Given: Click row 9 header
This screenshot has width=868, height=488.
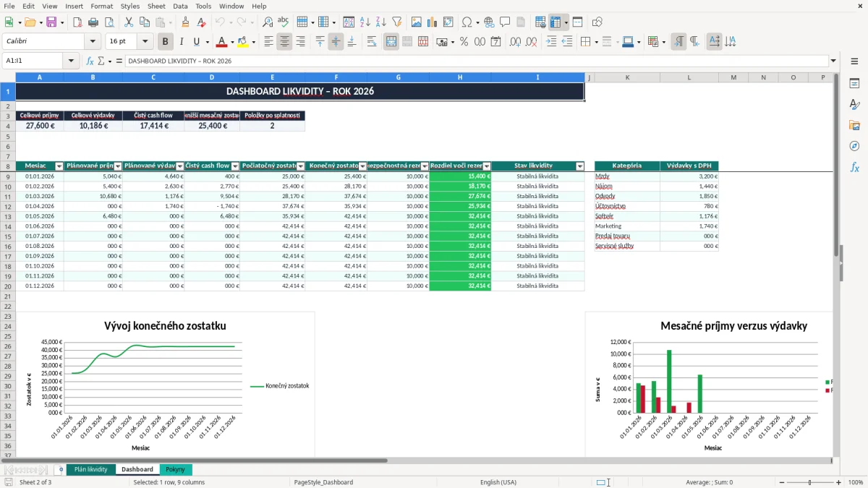Looking at the screenshot, I should 7,176.
